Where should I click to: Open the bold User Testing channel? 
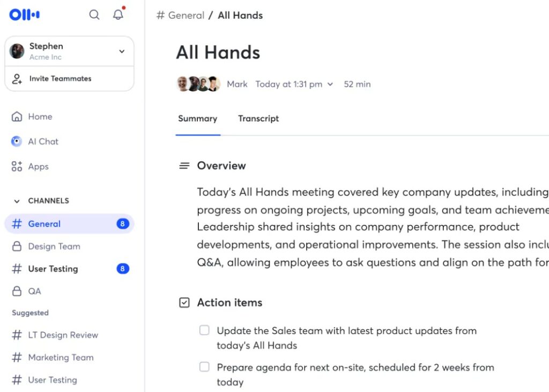coord(53,269)
